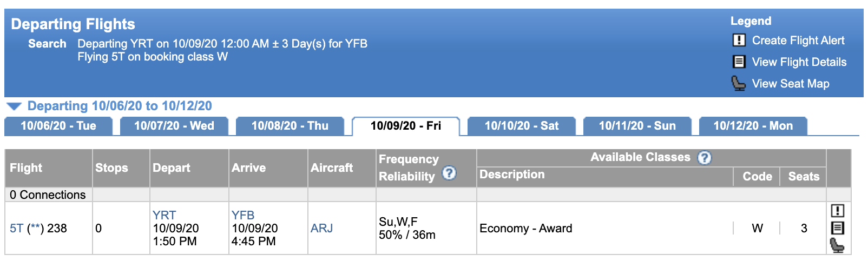868x268 pixels.
Task: Open the 10/11/20 - Sun tab
Action: click(x=637, y=126)
